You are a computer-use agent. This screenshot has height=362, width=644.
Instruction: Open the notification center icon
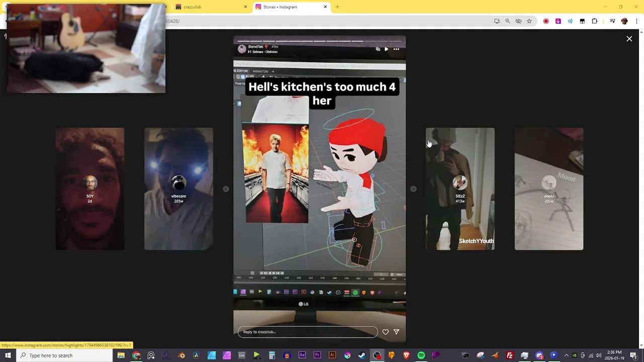tap(633, 355)
